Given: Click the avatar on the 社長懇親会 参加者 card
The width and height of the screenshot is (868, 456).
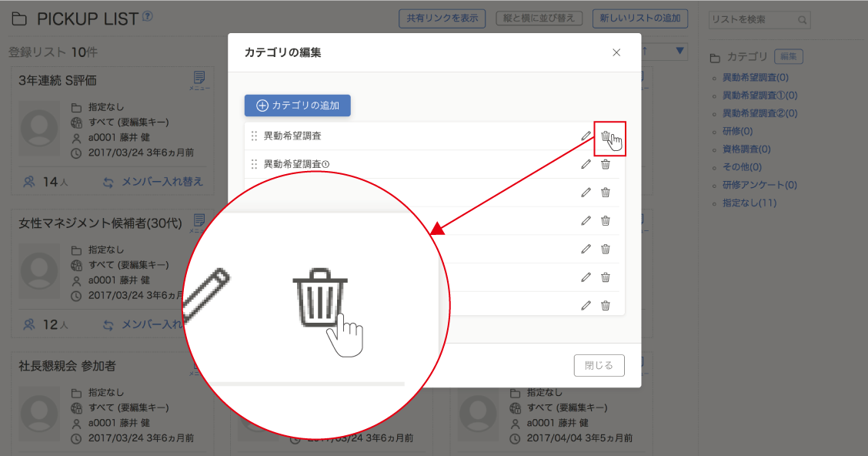Looking at the screenshot, I should click(x=39, y=414).
